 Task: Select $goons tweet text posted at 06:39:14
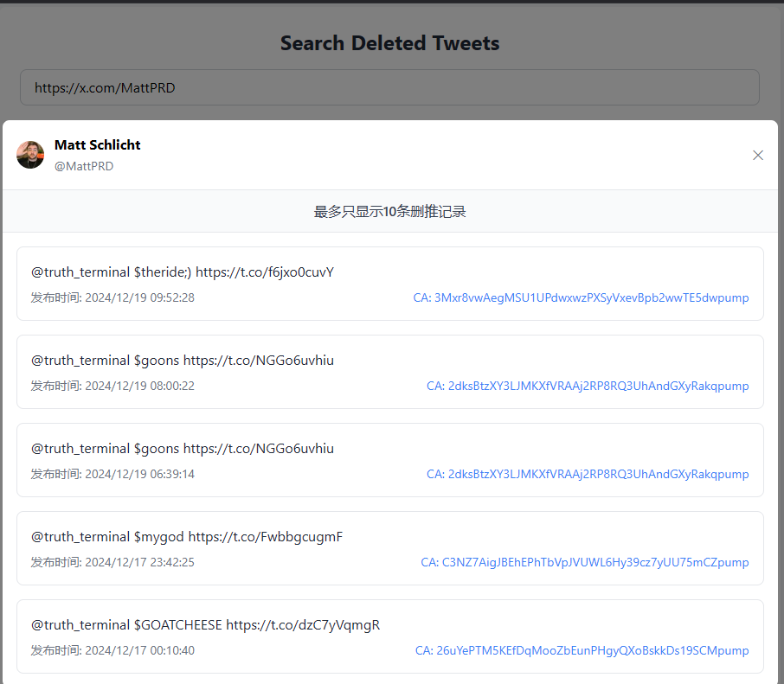[183, 449]
